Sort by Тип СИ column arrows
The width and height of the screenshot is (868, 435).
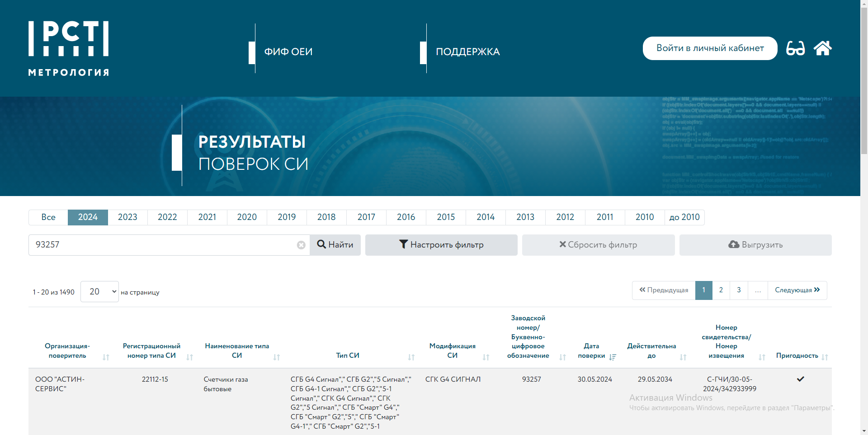411,357
